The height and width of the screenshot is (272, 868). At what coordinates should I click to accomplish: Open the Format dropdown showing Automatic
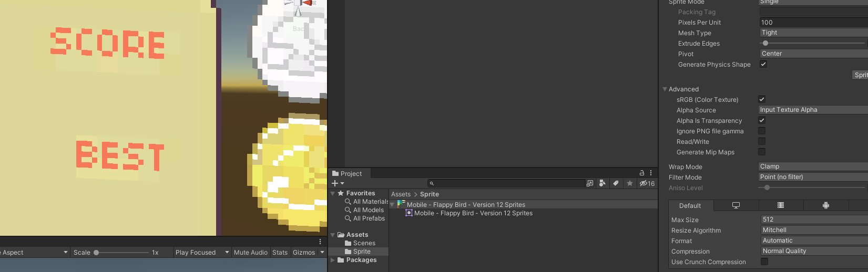tap(814, 240)
